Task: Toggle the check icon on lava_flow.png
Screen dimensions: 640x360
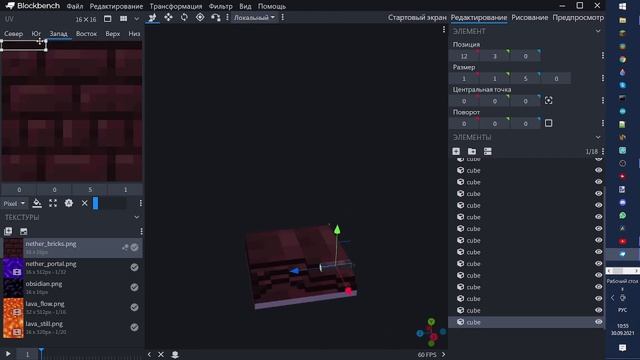Action: click(x=134, y=307)
